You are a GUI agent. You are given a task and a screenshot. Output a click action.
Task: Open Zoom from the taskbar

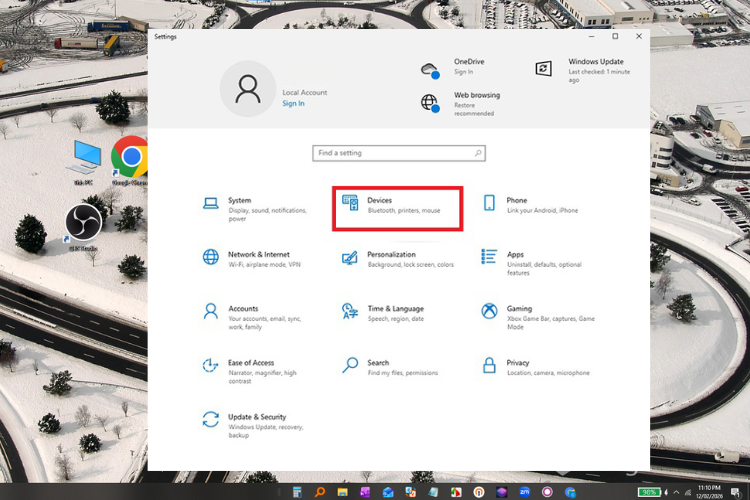[x=524, y=492]
